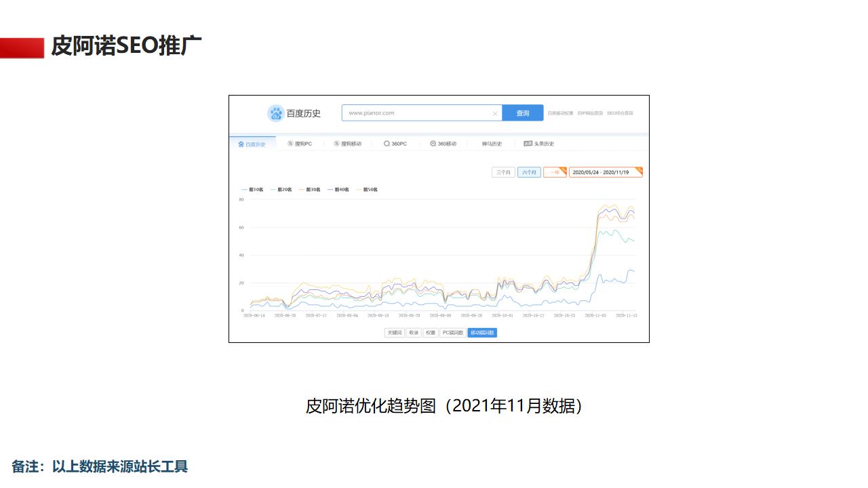Screen dimensions: 868x488
Task: Open the 同IP网站查询 link
Action: (x=590, y=113)
